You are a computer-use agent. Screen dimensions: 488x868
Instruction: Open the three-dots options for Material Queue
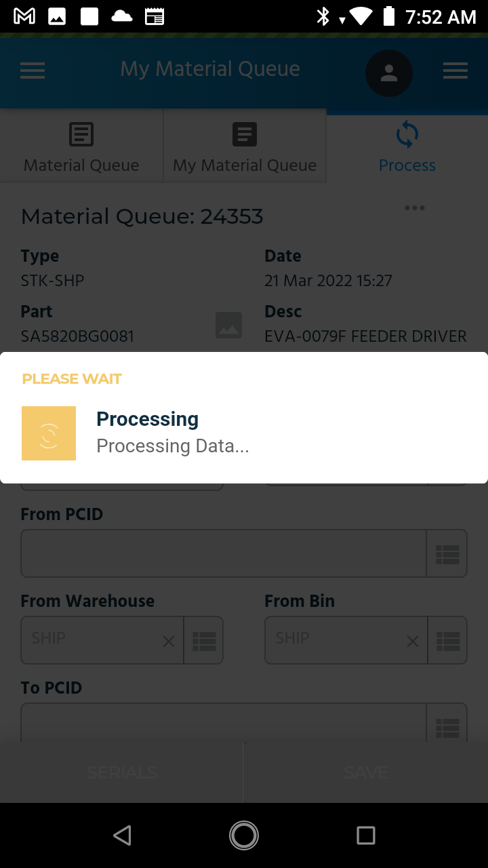[415, 208]
